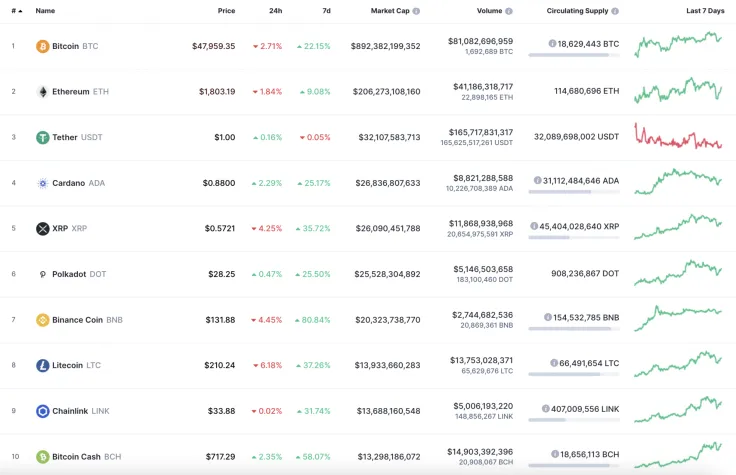Click Tether volume $165,717,831,317

481,132
